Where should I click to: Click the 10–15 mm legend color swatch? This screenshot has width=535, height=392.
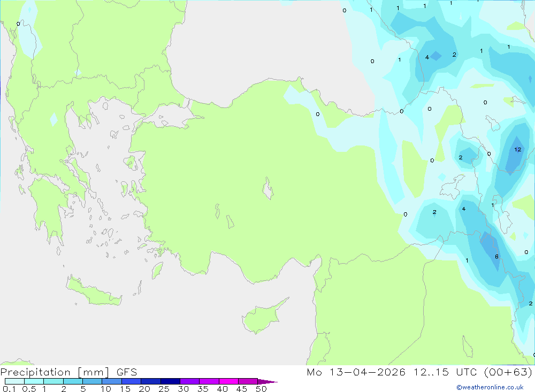coord(112,381)
